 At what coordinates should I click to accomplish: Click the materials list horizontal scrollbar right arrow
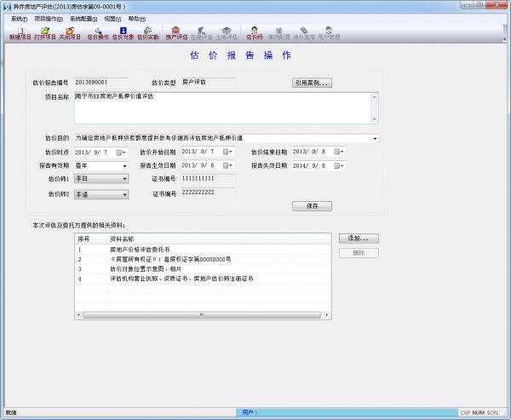click(x=327, y=315)
